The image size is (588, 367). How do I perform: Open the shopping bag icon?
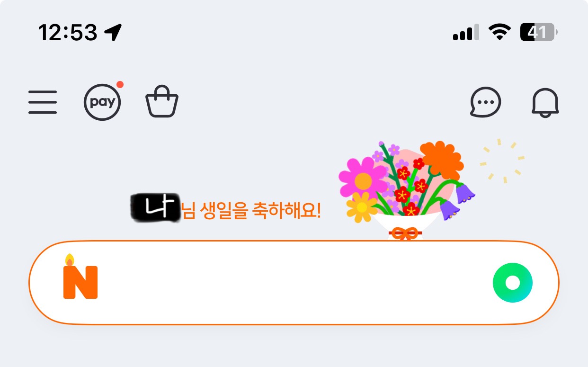pos(162,101)
